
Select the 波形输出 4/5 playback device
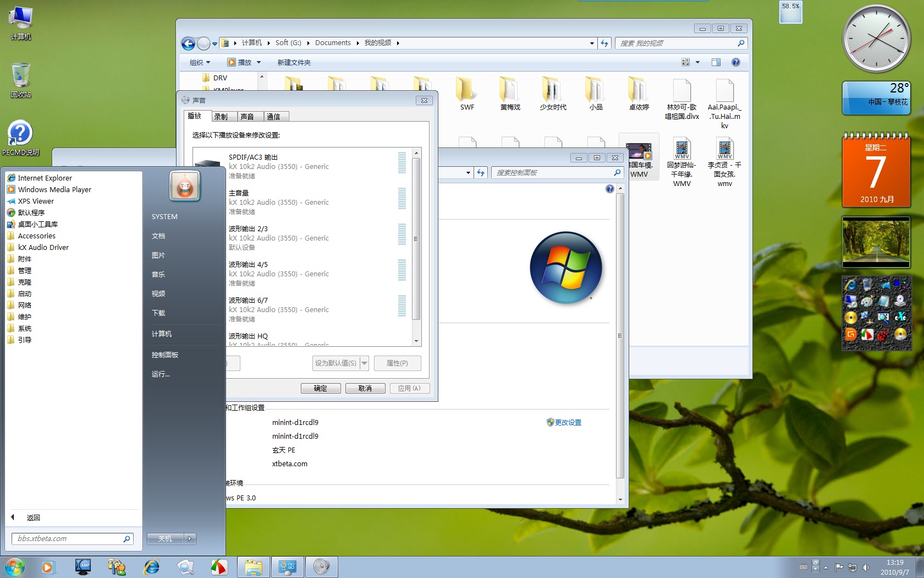[302, 274]
